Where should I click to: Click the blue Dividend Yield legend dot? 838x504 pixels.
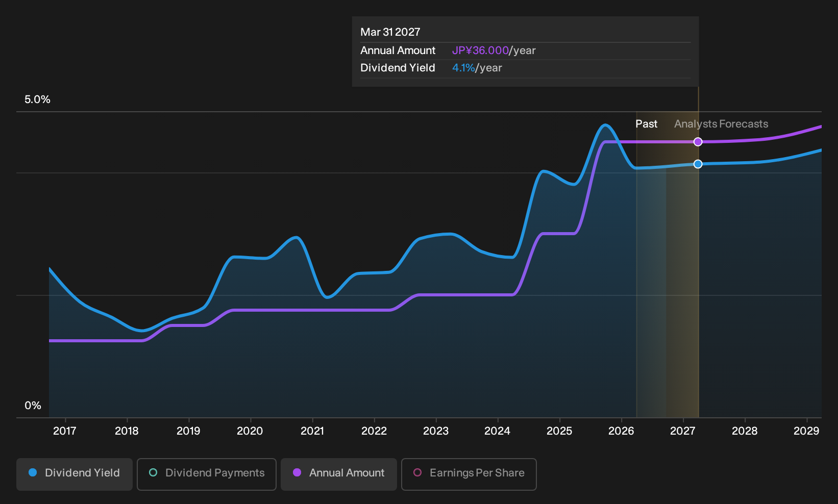point(33,472)
